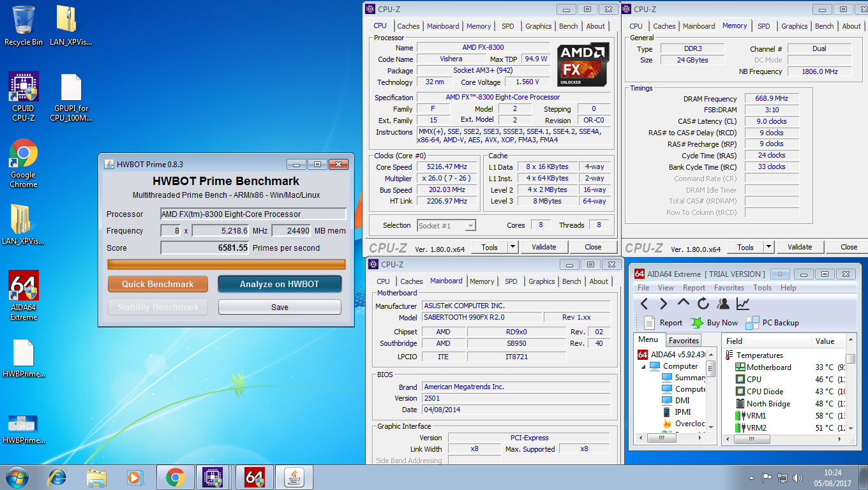This screenshot has height=490, width=868.
Task: Open the AIDA64 File menu
Action: click(x=643, y=288)
